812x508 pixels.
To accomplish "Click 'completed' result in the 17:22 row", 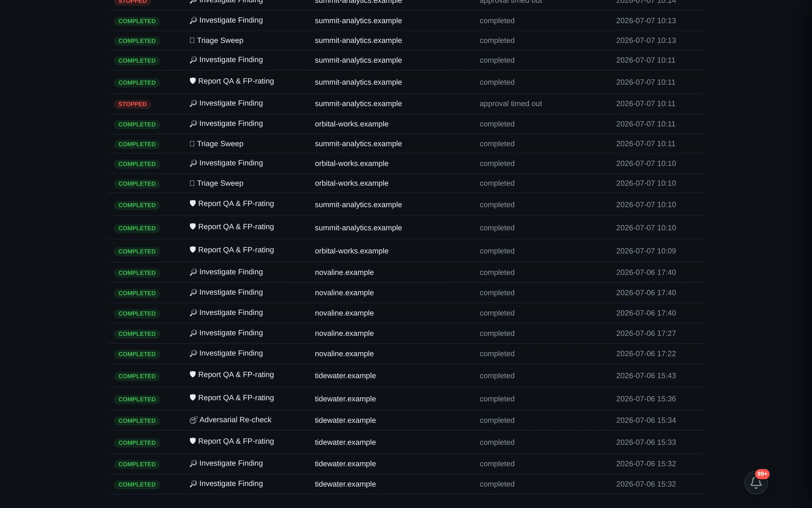I will tap(497, 353).
